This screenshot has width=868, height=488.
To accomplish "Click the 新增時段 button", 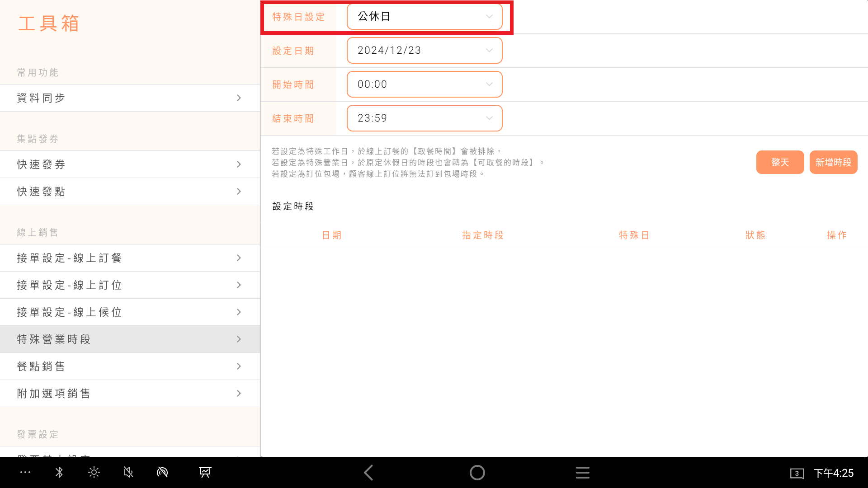I will tap(833, 162).
